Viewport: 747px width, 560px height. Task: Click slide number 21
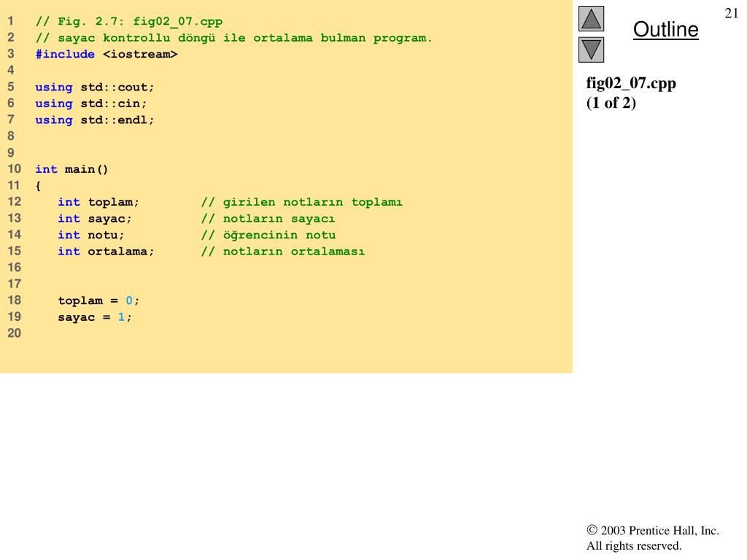731,13
